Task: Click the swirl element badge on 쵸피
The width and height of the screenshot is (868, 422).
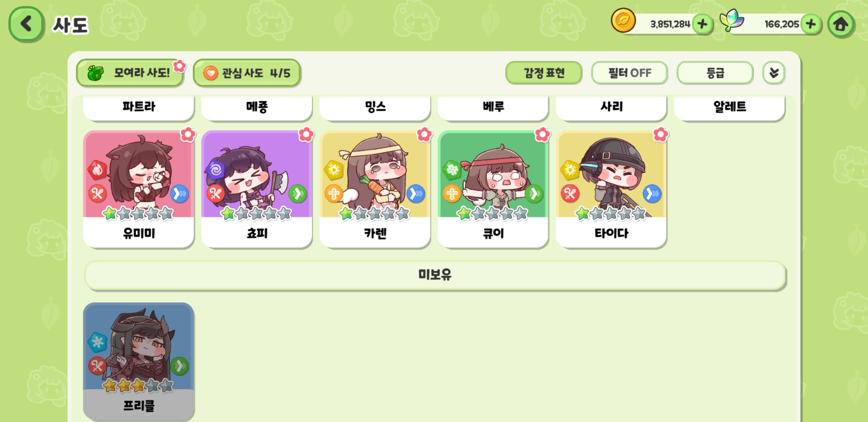Action: point(215,170)
